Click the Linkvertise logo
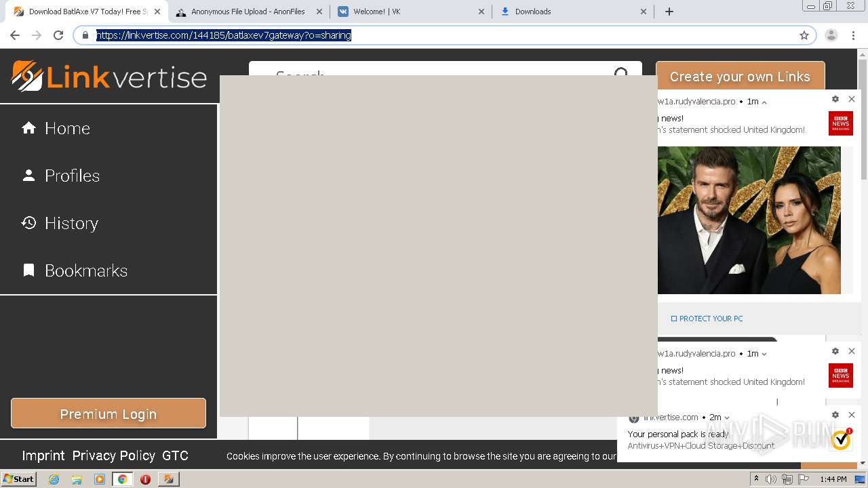This screenshot has height=488, width=868. pyautogui.click(x=109, y=76)
